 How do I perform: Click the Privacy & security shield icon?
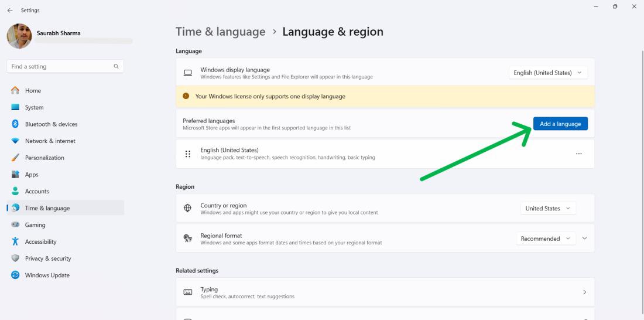[15, 258]
